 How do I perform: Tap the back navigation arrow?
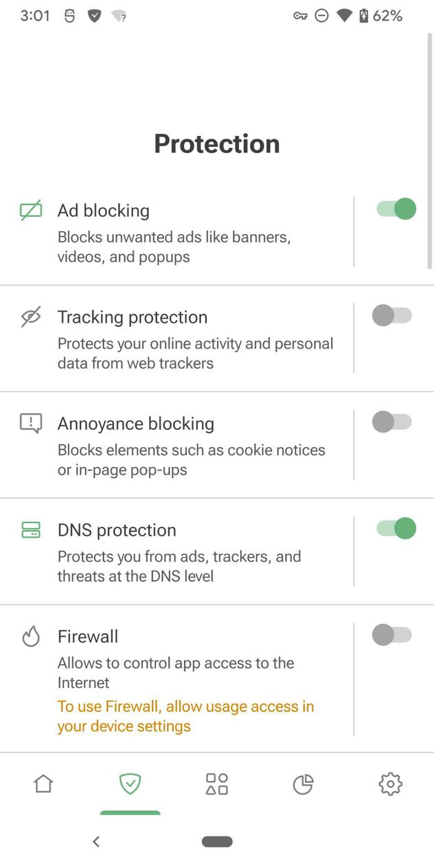coord(96,841)
